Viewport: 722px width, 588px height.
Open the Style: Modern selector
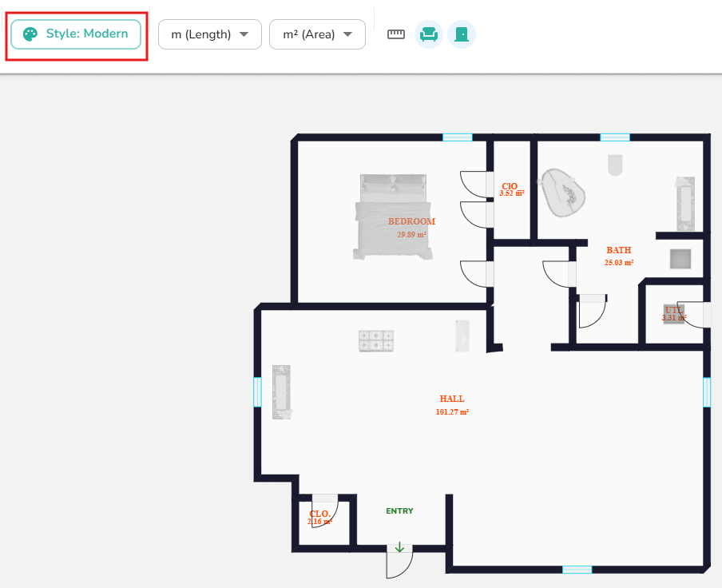click(x=76, y=34)
